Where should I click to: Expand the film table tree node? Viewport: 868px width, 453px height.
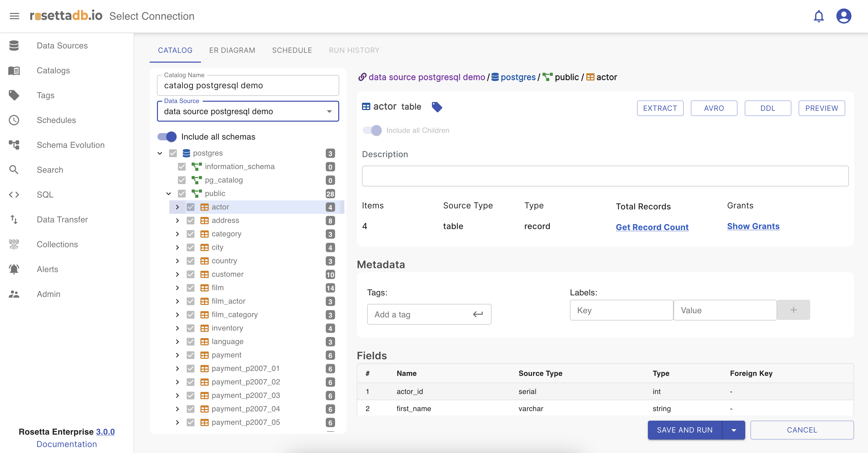tap(177, 288)
